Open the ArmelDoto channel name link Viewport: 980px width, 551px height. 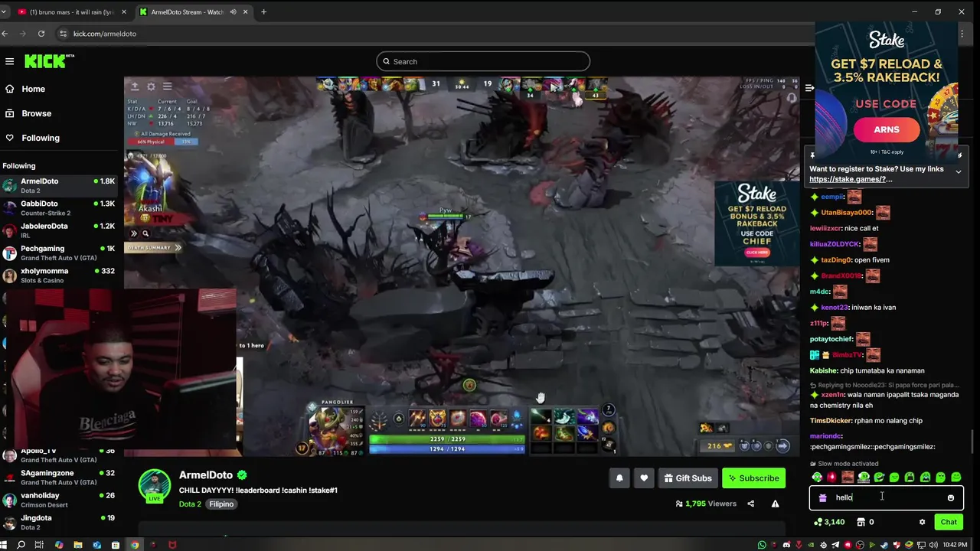point(205,475)
